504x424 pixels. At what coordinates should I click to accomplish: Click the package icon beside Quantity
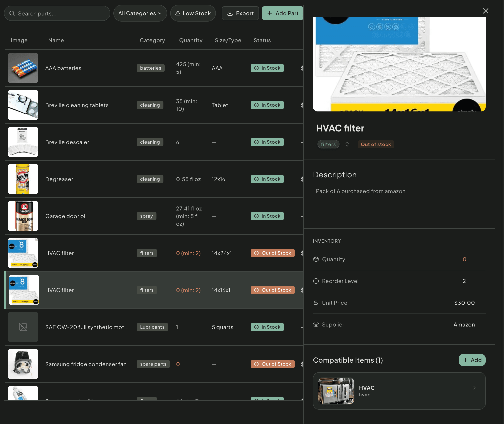pos(316,259)
